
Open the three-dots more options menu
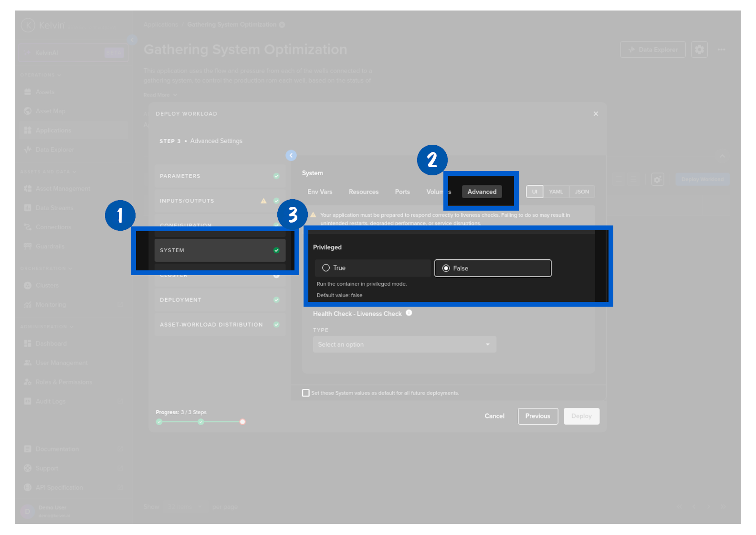(x=721, y=50)
